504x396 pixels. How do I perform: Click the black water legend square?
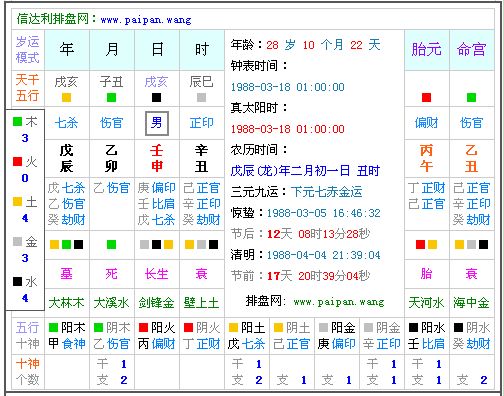(x=17, y=282)
